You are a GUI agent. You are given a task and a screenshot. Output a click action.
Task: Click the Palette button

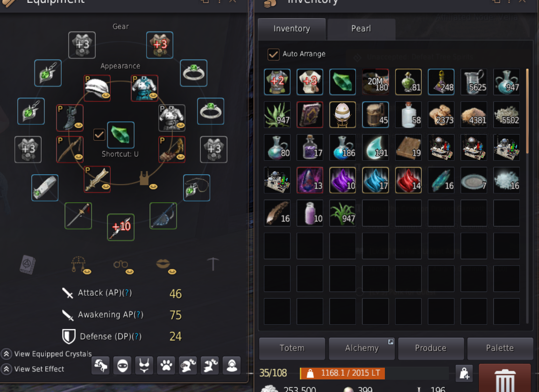[500, 349]
